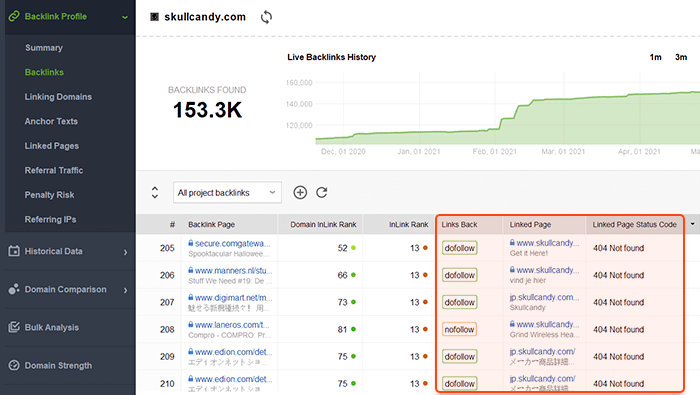Screen dimensions: 700x395
Task: Click 404 Not found in row 208
Action: (618, 329)
